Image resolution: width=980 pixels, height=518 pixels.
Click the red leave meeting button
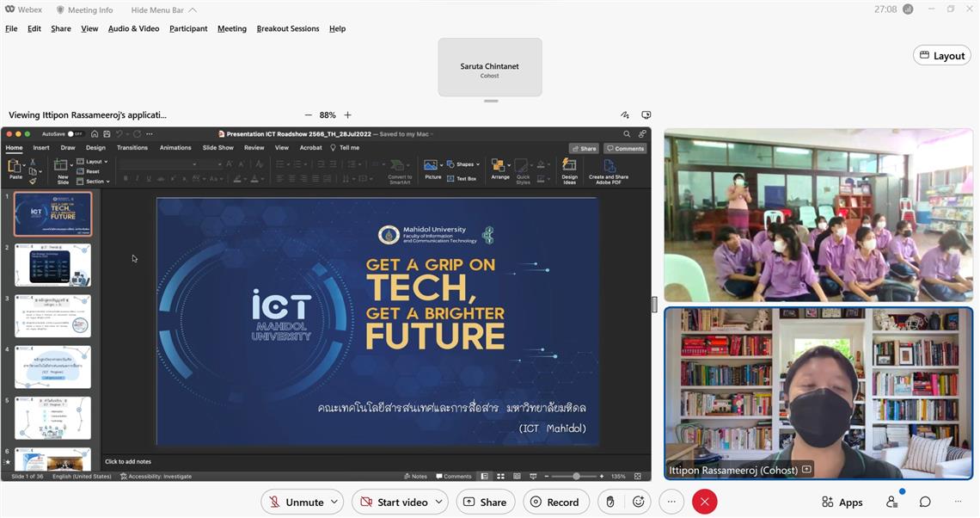704,502
